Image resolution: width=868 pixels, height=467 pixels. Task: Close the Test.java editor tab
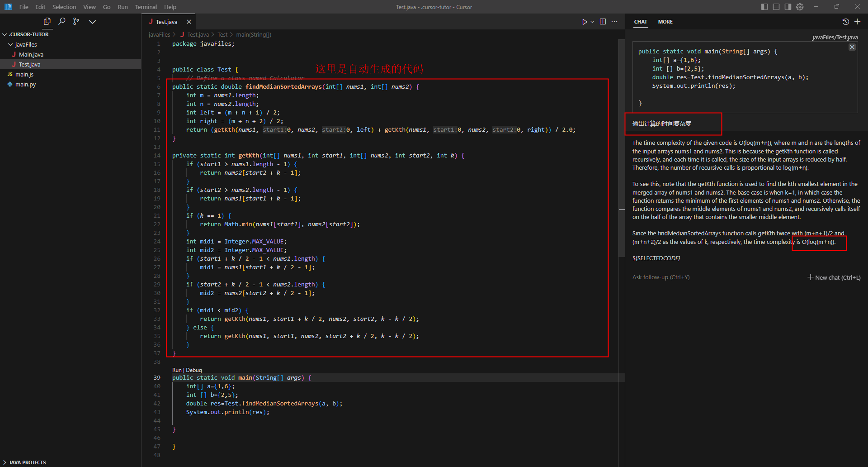pos(189,22)
